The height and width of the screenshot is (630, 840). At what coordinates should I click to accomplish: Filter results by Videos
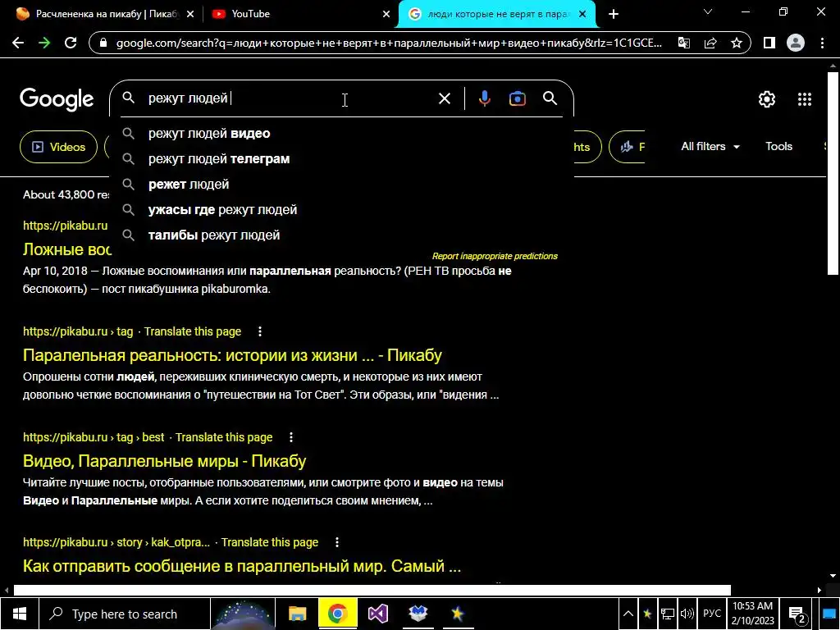point(58,147)
